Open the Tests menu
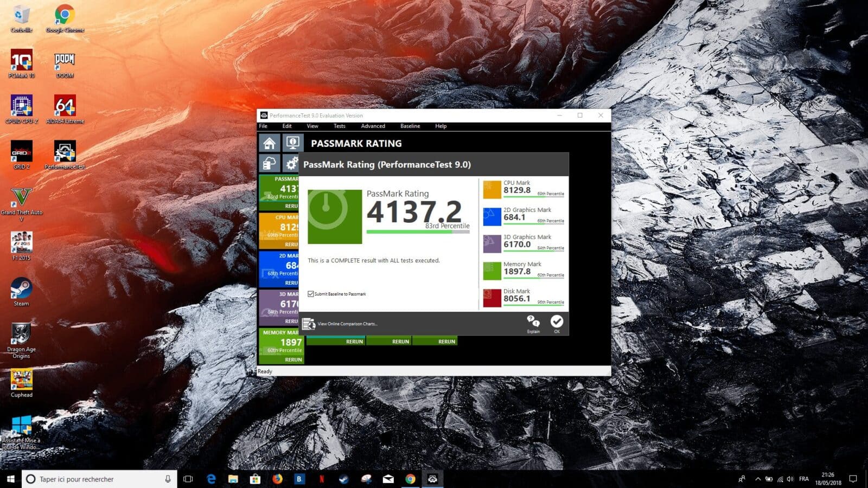868x488 pixels. [x=339, y=126]
